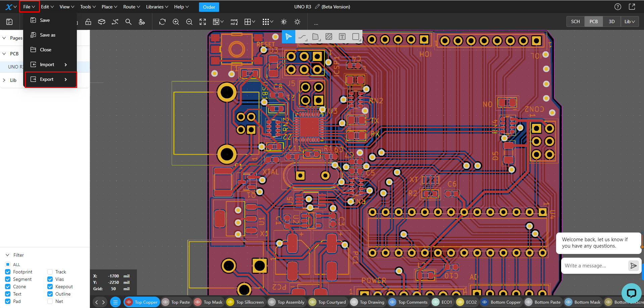Viewport: 644px width, 308px height.
Task: Zoom out using the minus magnifier icon
Action: click(189, 22)
